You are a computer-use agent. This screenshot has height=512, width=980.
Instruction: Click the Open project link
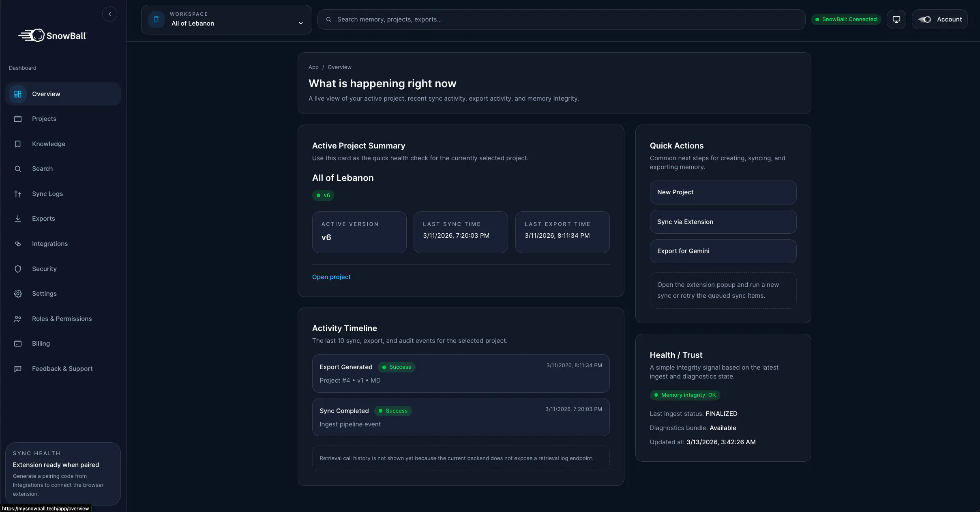tap(331, 277)
